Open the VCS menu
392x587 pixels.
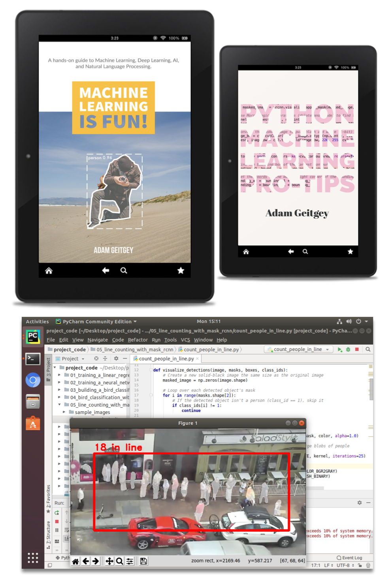[185, 340]
